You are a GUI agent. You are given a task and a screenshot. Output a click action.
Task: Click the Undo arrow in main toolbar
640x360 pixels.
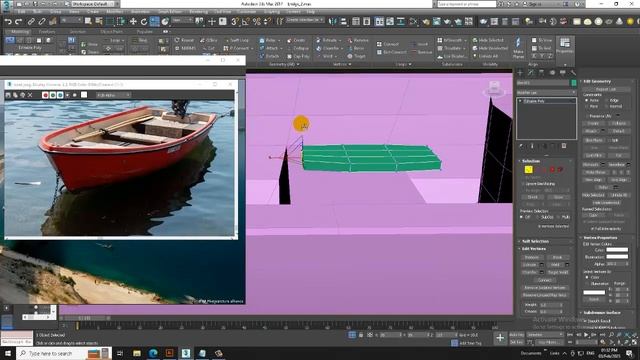click(8, 22)
